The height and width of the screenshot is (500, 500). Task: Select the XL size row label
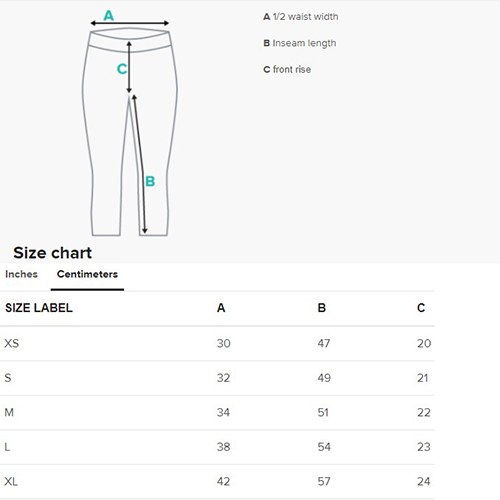11,481
